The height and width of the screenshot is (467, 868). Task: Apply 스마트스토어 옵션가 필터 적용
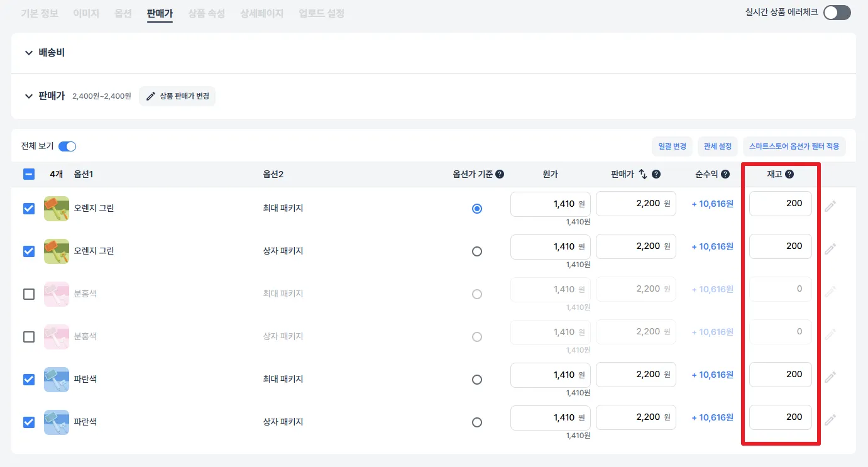click(x=794, y=146)
